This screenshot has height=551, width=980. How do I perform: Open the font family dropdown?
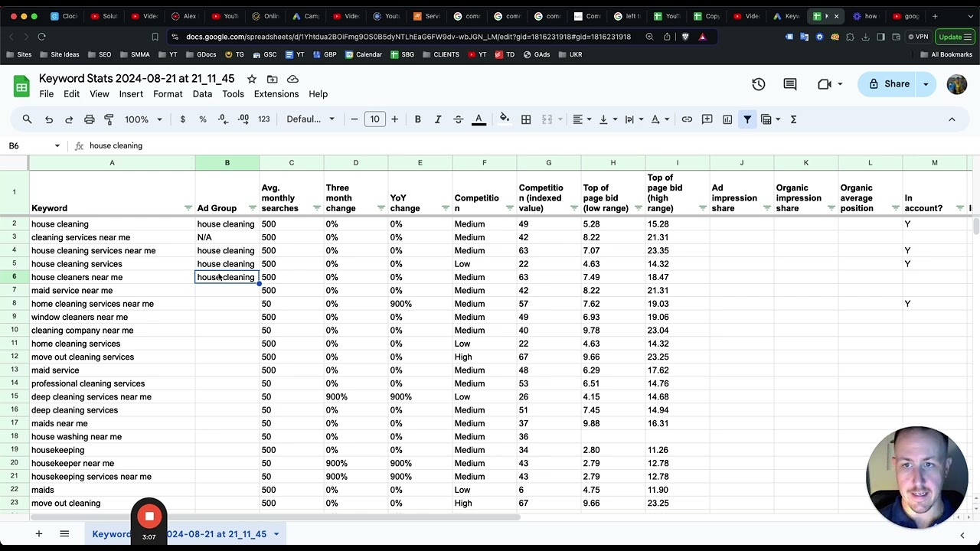[310, 119]
